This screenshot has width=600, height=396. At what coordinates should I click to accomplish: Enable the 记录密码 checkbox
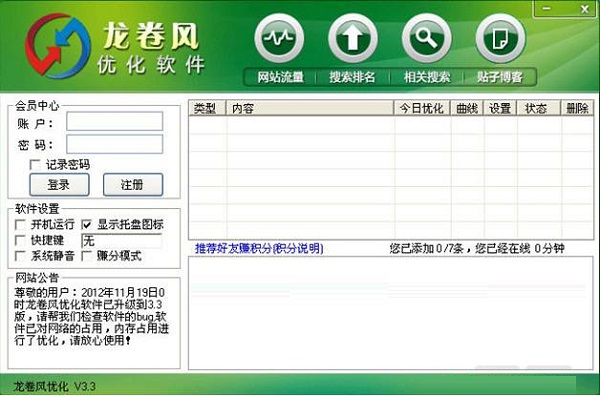tap(35, 165)
